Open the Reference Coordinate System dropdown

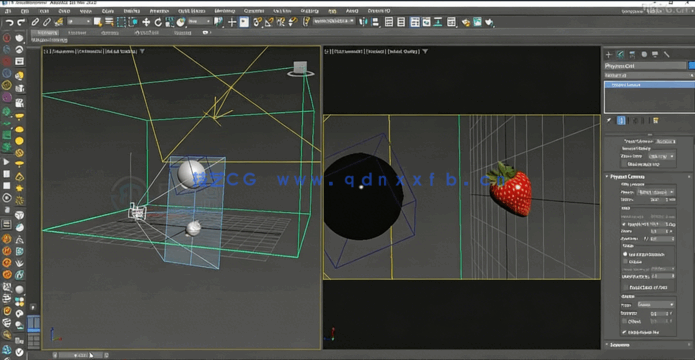[200, 21]
